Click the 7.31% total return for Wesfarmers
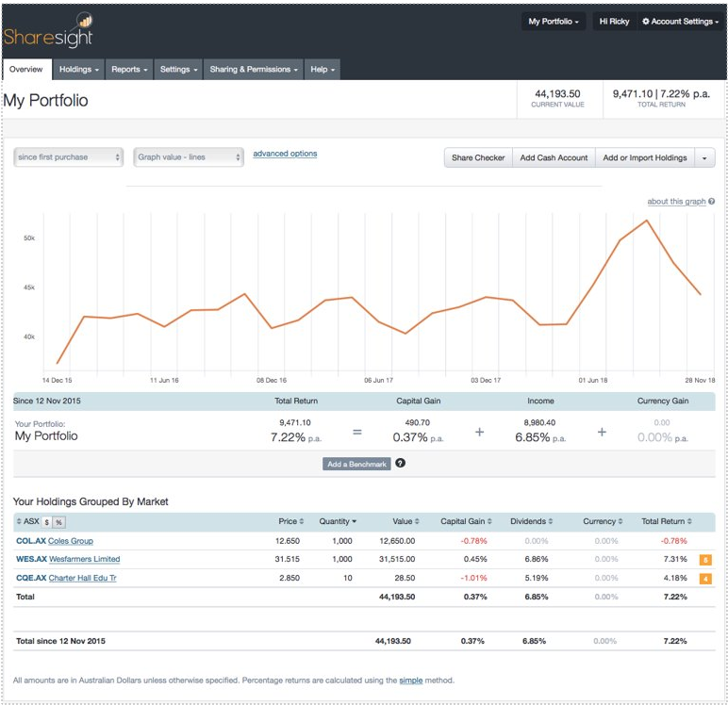The height and width of the screenshot is (705, 728). pyautogui.click(x=675, y=559)
